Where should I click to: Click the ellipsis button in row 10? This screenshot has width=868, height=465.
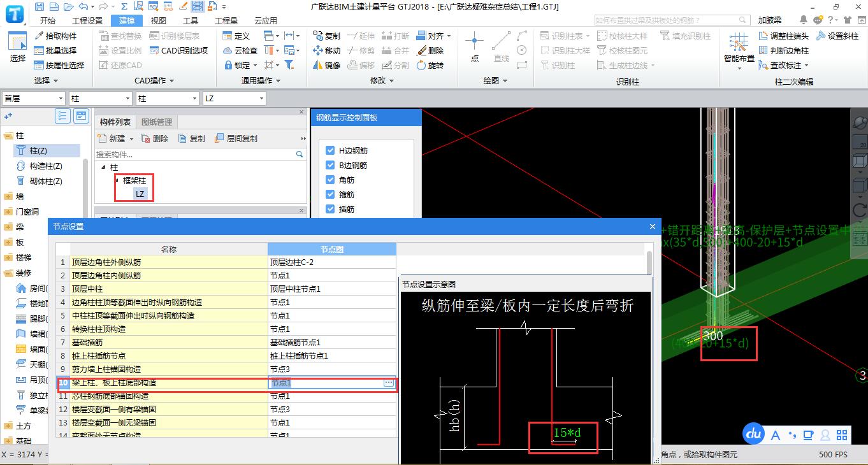coord(388,383)
